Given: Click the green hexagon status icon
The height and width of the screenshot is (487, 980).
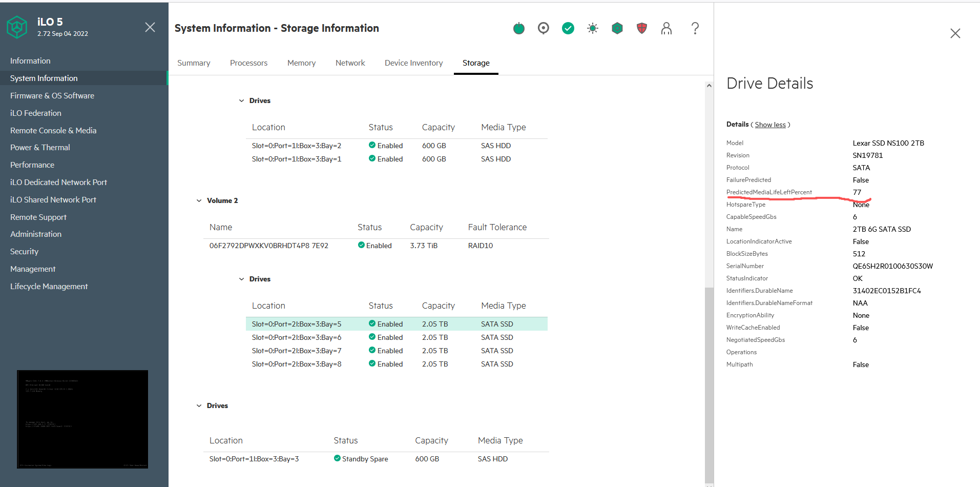Looking at the screenshot, I should click(x=617, y=28).
